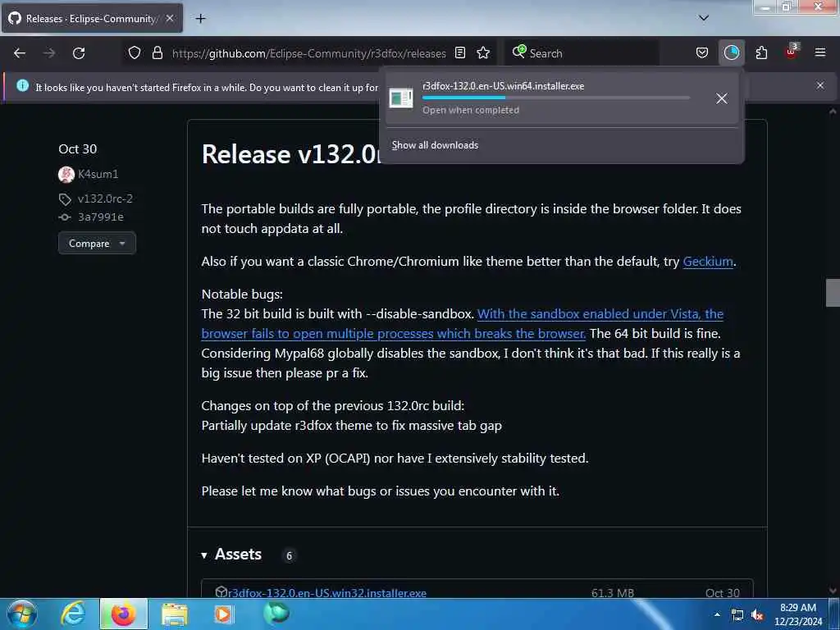
Task: Click the address bar URL field
Action: [x=308, y=53]
